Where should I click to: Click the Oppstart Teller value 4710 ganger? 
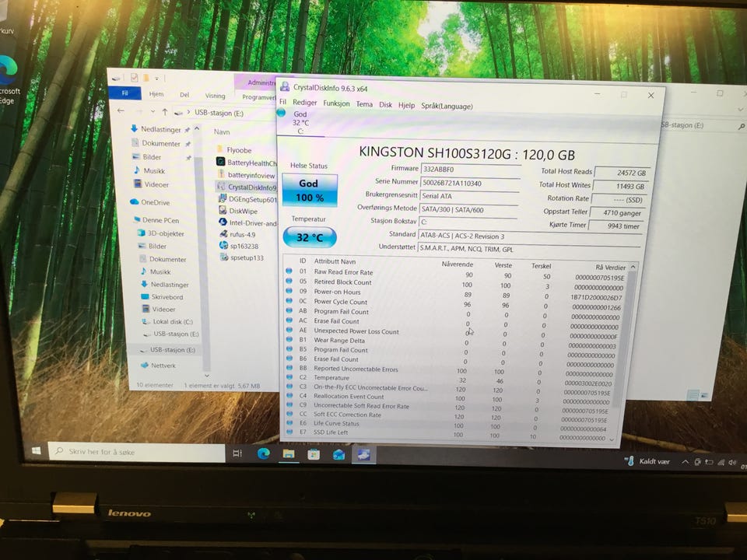click(x=618, y=213)
